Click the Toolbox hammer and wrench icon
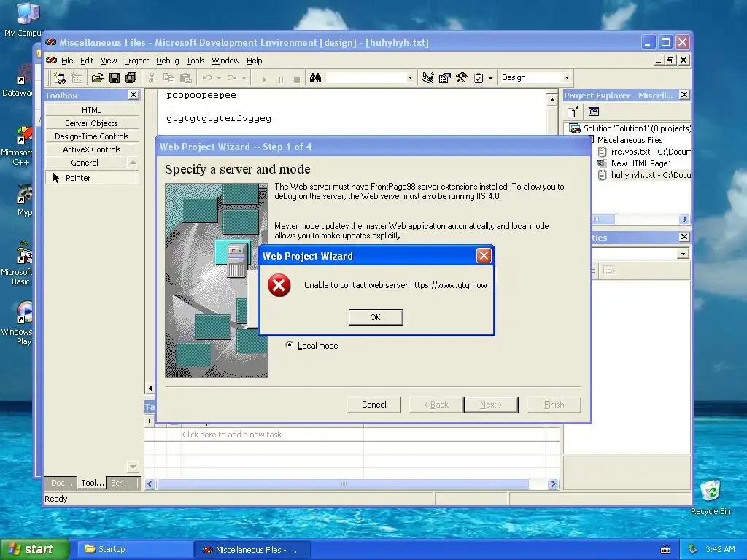 pos(461,78)
